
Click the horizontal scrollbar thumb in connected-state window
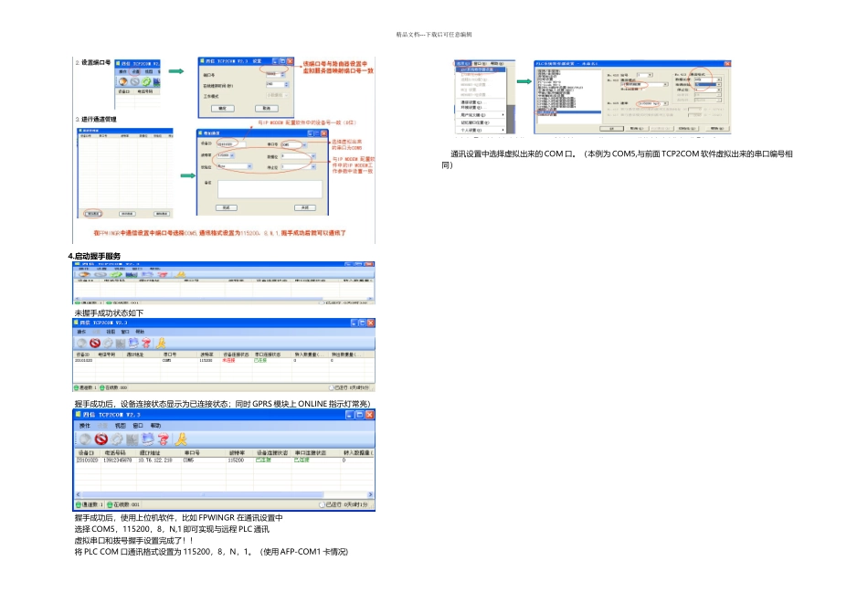pos(202,494)
